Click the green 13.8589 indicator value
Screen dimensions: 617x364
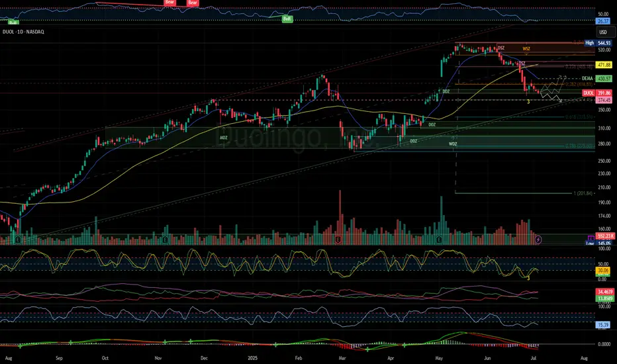(605, 298)
